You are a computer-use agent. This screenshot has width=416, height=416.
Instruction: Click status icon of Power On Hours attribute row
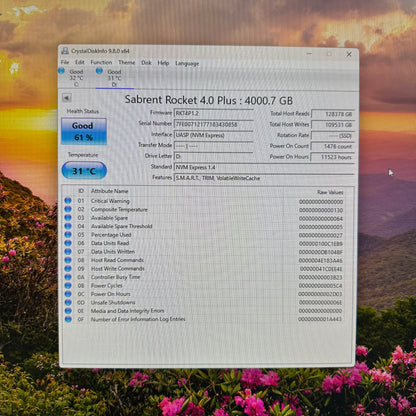point(68,294)
